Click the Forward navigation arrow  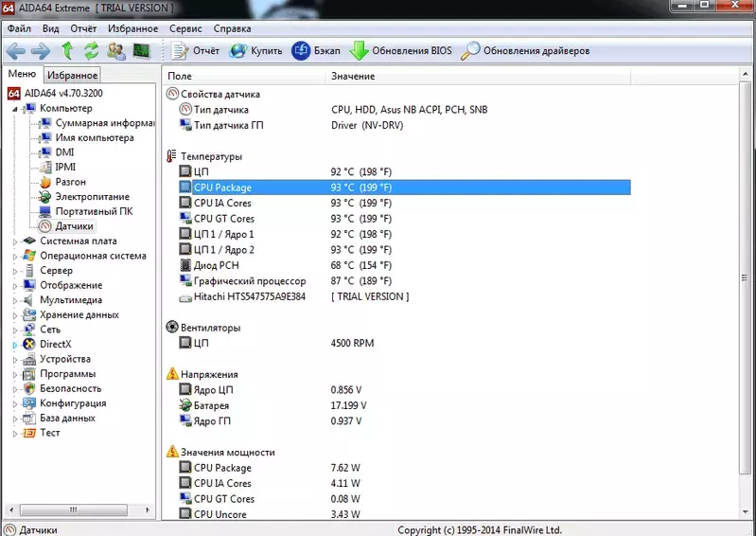41,50
